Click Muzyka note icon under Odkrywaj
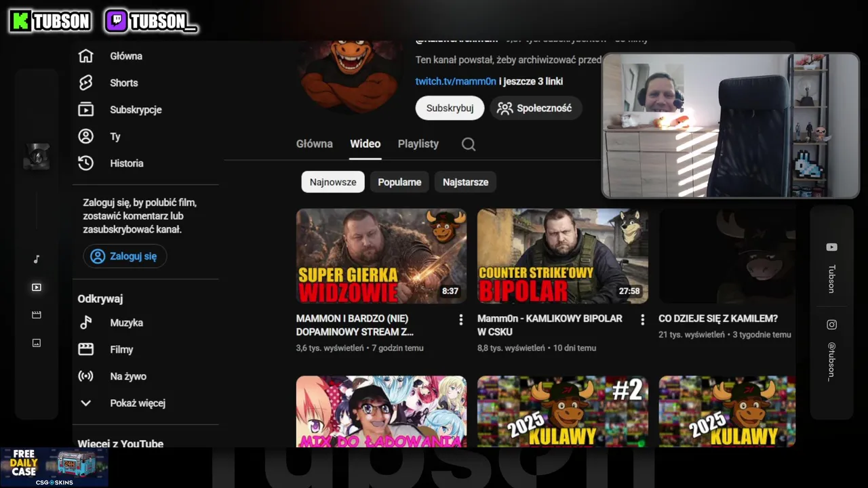 pos(85,323)
